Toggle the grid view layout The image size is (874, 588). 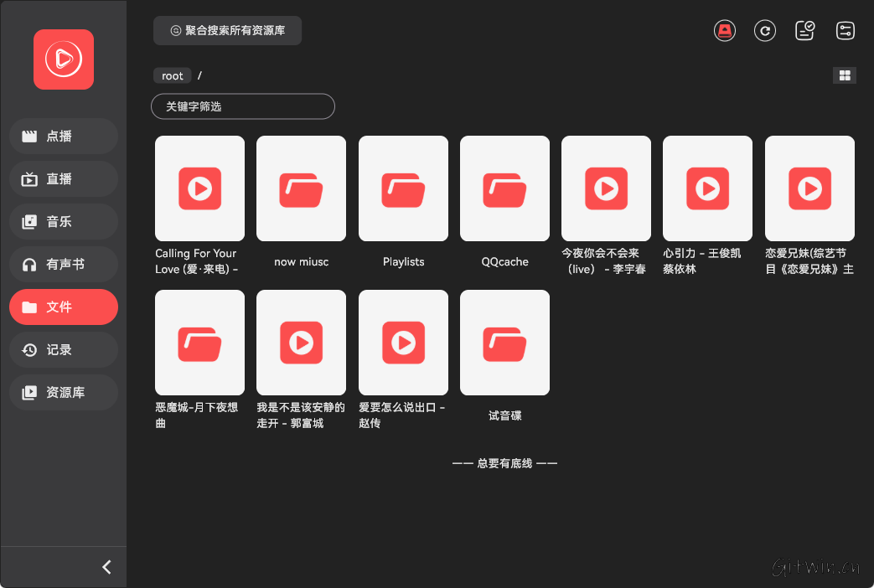pos(844,75)
